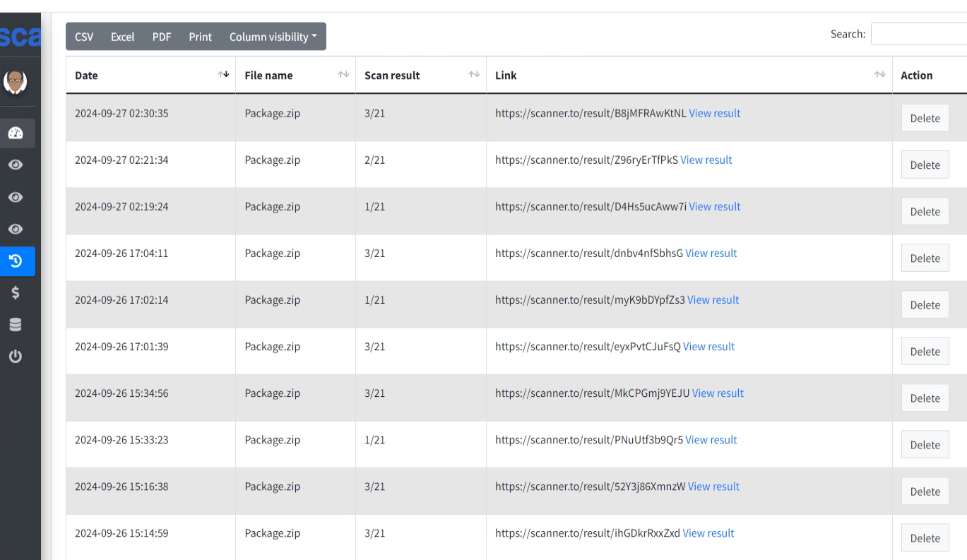The image size is (967, 560).
Task: Open View result link for PNuUtf3b9Qr5
Action: (711, 440)
